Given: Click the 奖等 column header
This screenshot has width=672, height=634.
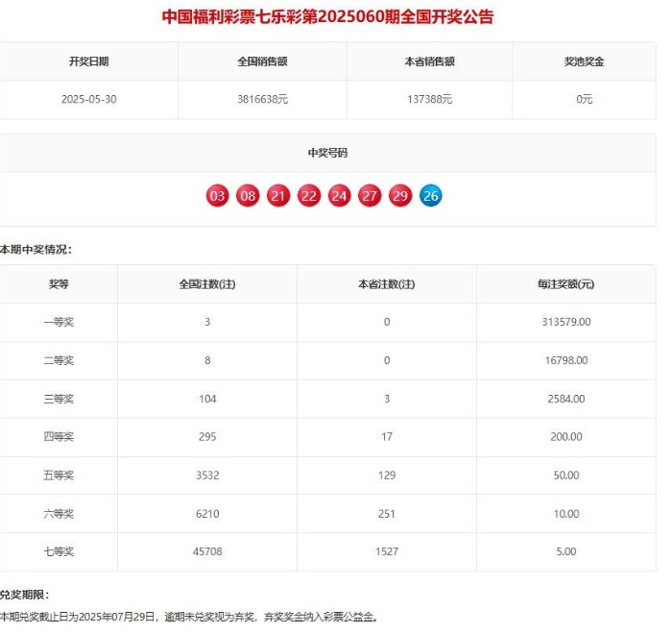Looking at the screenshot, I should (x=59, y=284).
